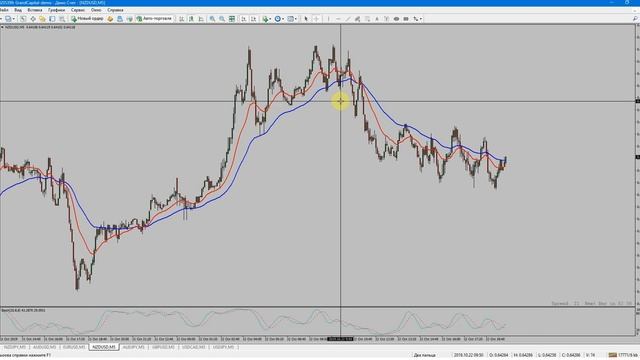Open the Strategy Tester icon
640x360 pixels.
62,19
